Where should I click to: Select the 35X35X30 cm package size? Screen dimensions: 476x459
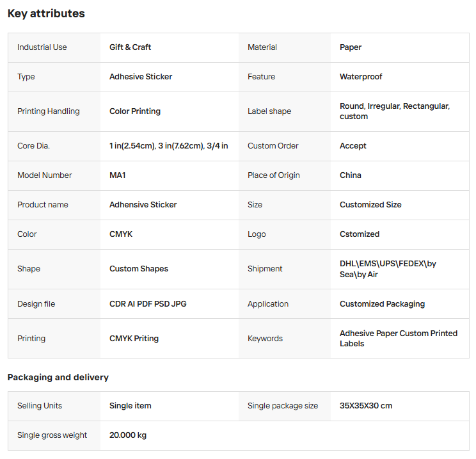pos(366,406)
